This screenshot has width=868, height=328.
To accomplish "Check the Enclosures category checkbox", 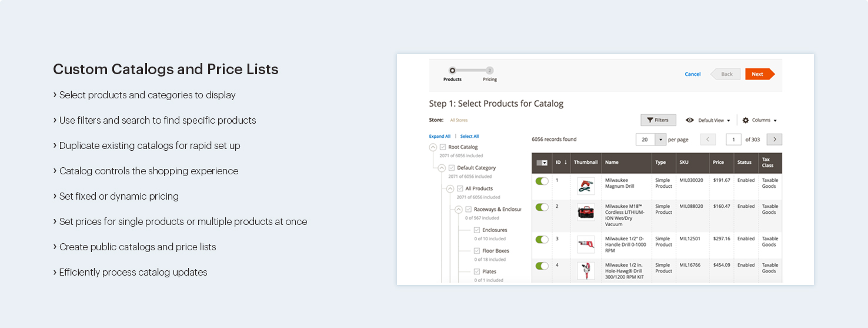I will 477,230.
